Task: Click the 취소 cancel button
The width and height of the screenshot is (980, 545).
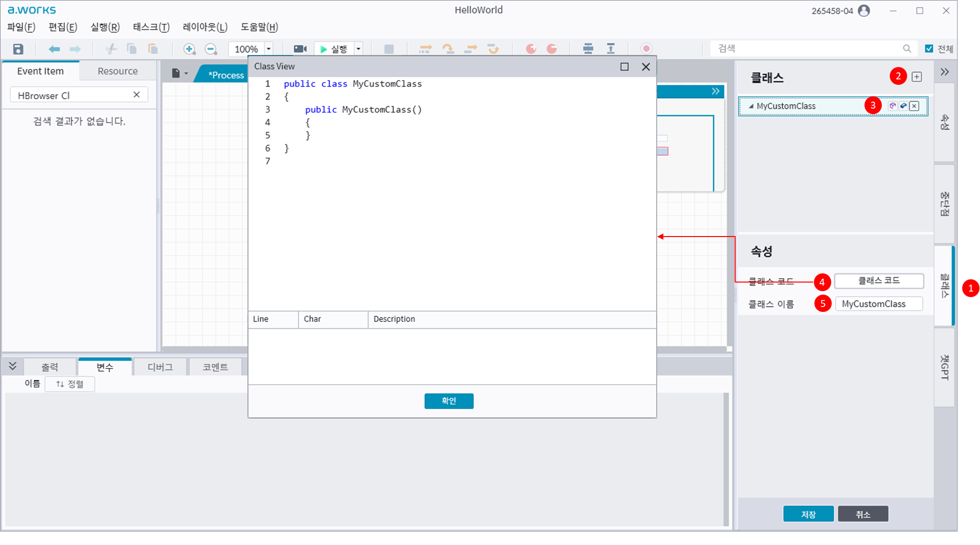Action: click(863, 514)
